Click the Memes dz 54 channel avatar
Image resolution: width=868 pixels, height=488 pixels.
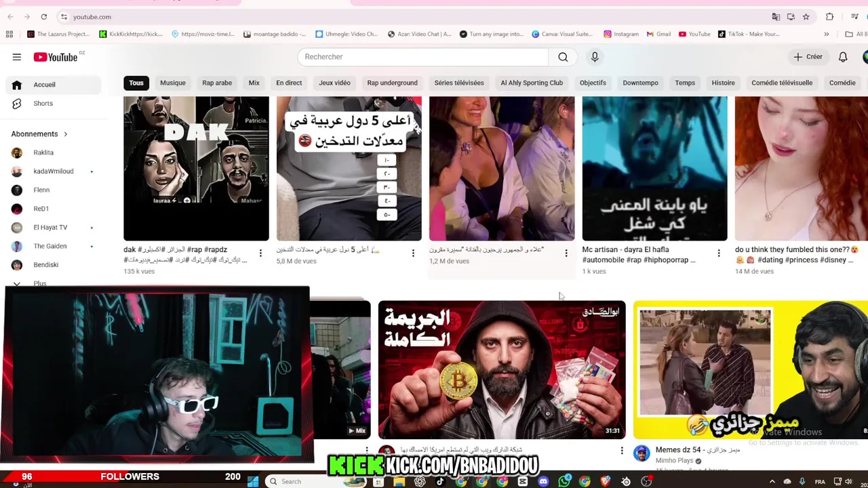(x=642, y=453)
